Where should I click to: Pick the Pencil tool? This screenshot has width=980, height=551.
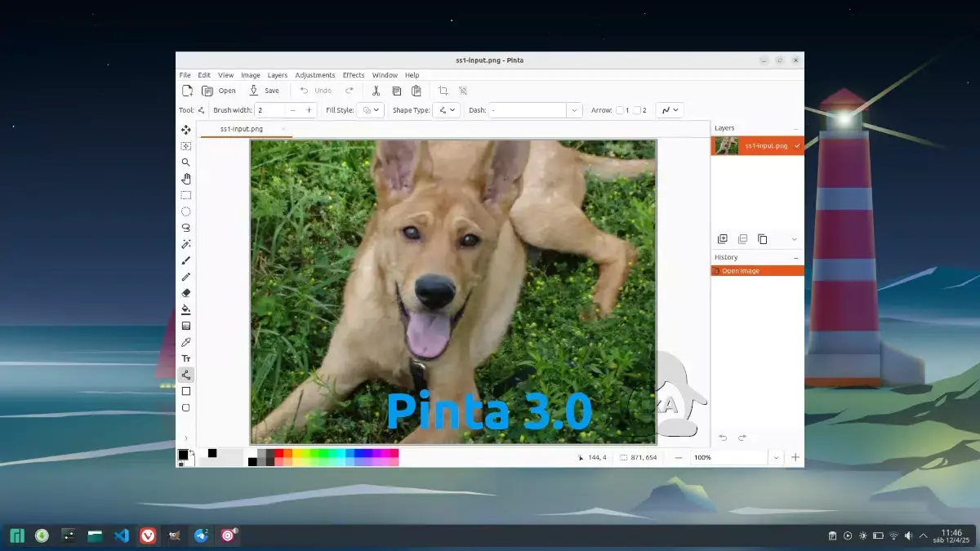[x=186, y=277]
